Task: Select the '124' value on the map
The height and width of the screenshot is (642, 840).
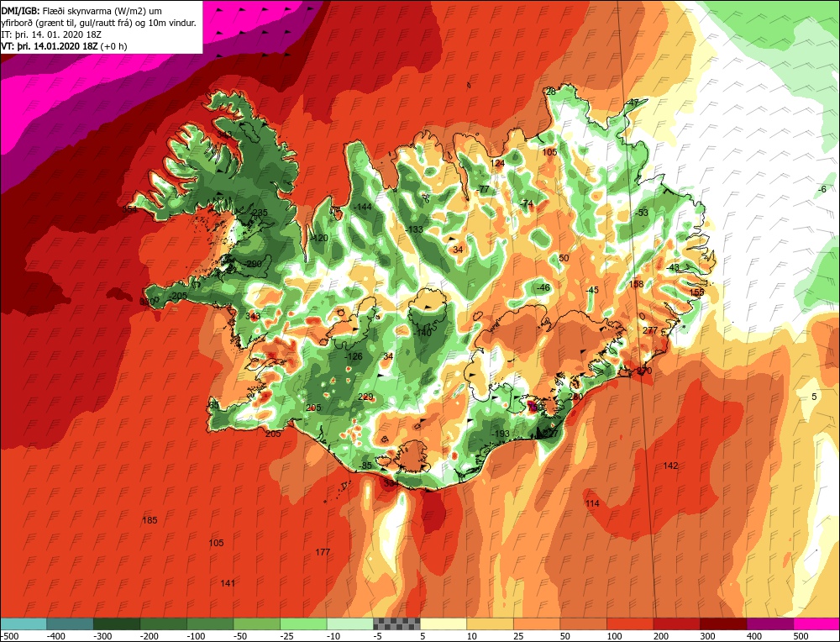Action: [497, 164]
